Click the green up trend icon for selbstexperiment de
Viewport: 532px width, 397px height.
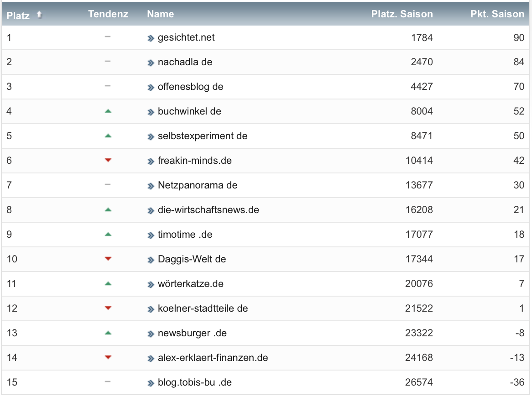coord(108,136)
